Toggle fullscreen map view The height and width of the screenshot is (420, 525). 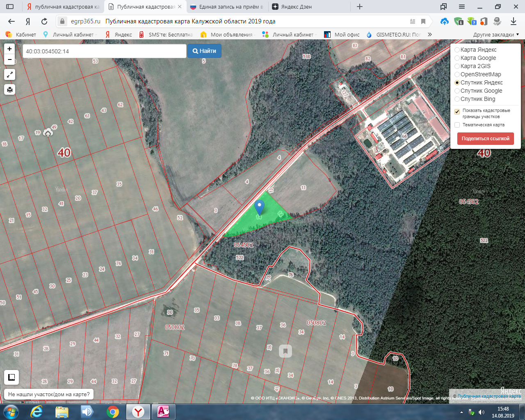point(9,74)
